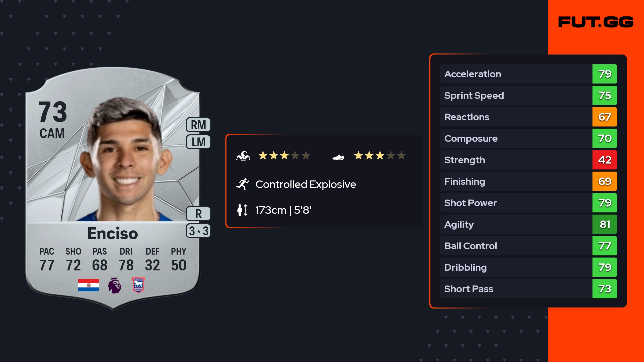This screenshot has width=644, height=362.
Task: Click the 73 overall rating on card
Action: [53, 112]
